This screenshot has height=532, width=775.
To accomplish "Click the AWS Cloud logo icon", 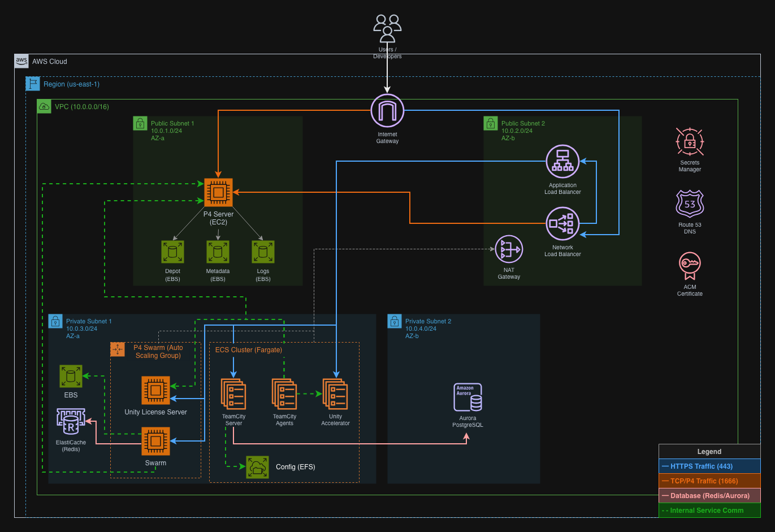I will click(x=21, y=61).
